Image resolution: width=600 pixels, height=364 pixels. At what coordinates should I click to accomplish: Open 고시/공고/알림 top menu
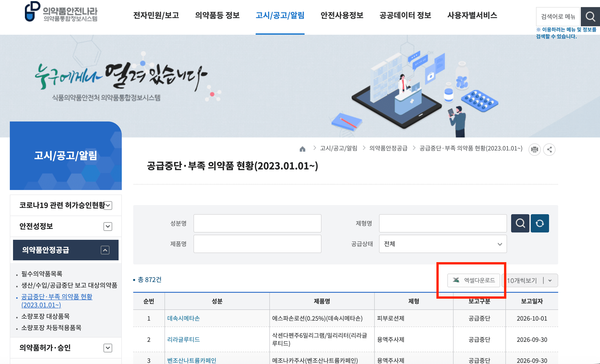280,15
